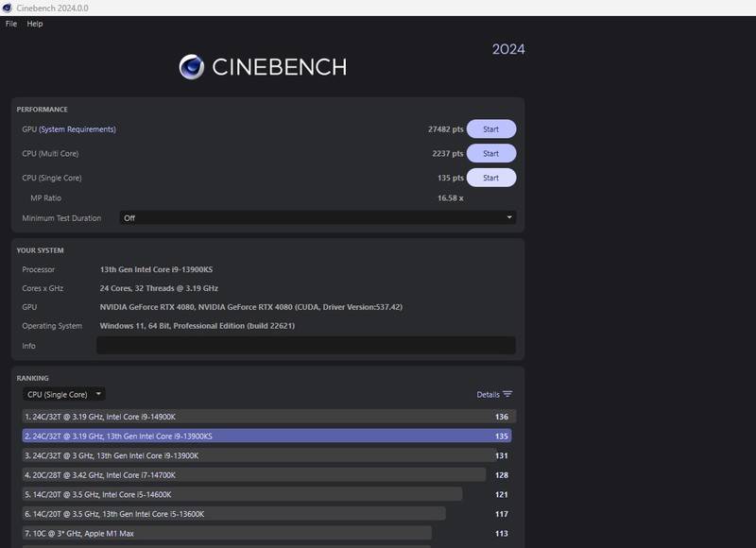The height and width of the screenshot is (548, 756).
Task: Select the Intel Core i9-14900K ranking row
Action: (269, 417)
